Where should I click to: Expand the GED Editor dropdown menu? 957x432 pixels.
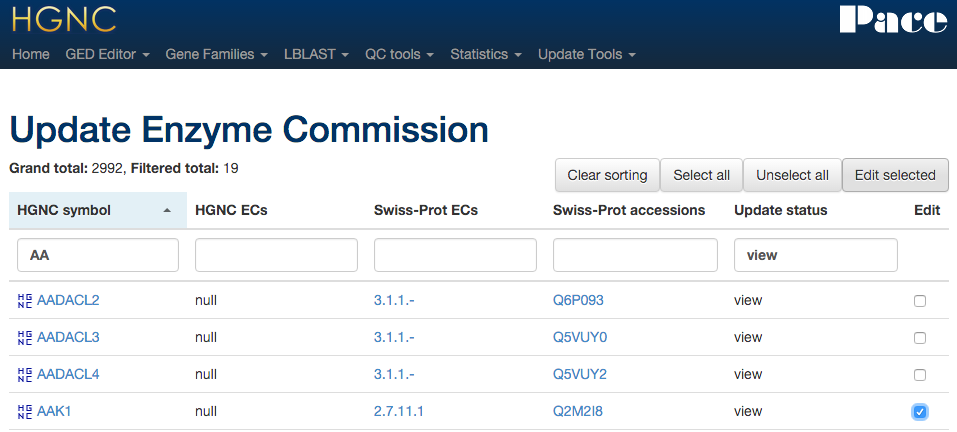107,54
